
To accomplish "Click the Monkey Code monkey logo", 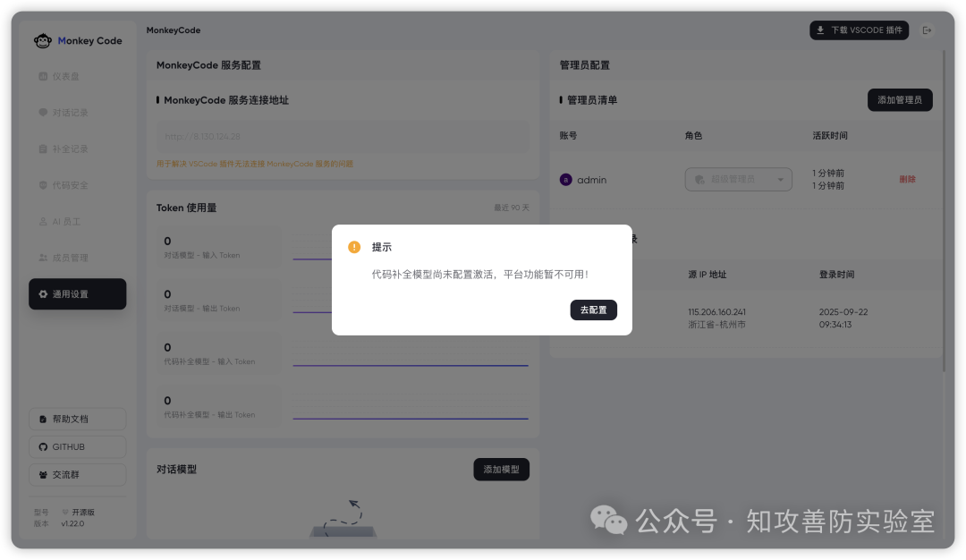I will pos(42,39).
